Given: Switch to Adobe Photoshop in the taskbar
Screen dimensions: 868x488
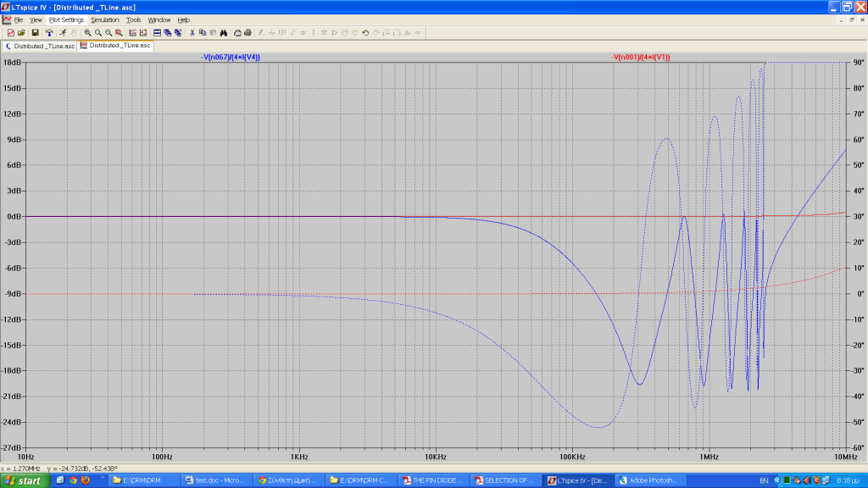Looking at the screenshot, I should [648, 480].
